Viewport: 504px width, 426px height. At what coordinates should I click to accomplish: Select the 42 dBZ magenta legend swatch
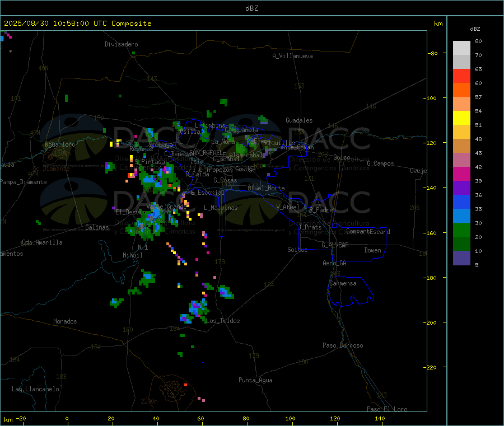[461, 174]
